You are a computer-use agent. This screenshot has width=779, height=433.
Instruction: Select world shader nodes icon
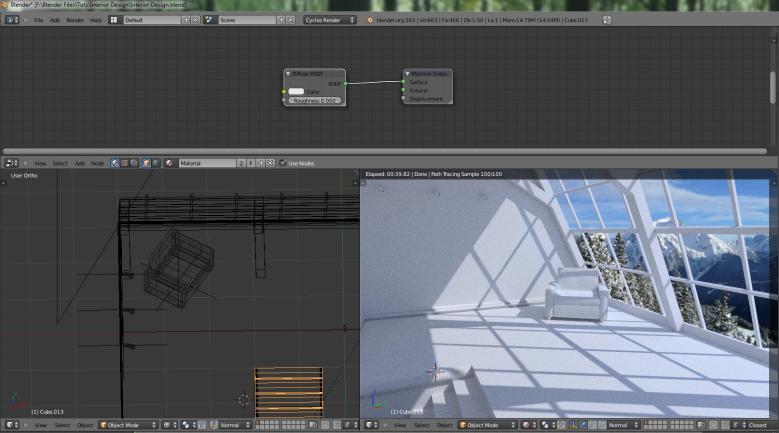157,163
